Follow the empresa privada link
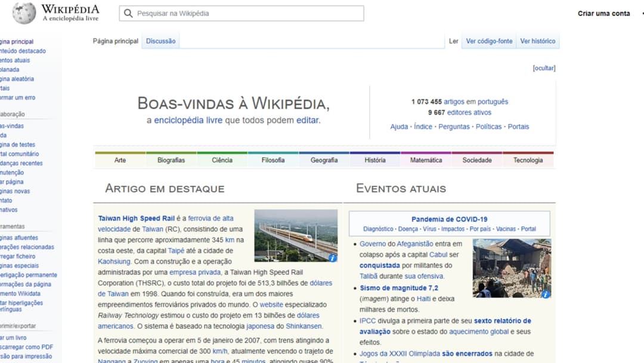 click(x=195, y=272)
